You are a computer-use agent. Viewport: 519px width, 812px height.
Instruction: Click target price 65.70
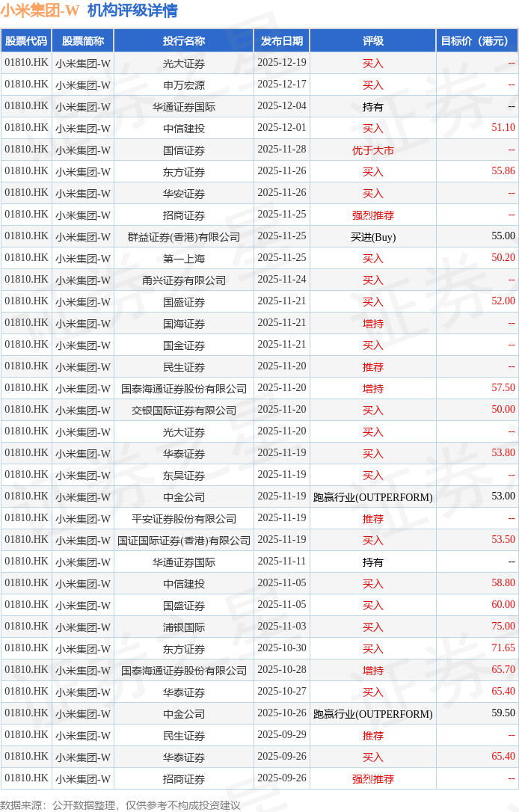coord(503,670)
